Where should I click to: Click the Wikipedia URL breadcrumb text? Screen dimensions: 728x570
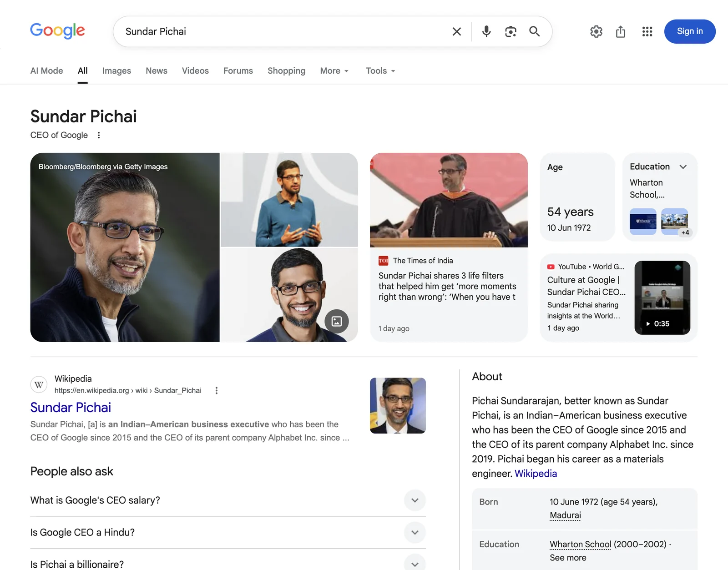[128, 390]
